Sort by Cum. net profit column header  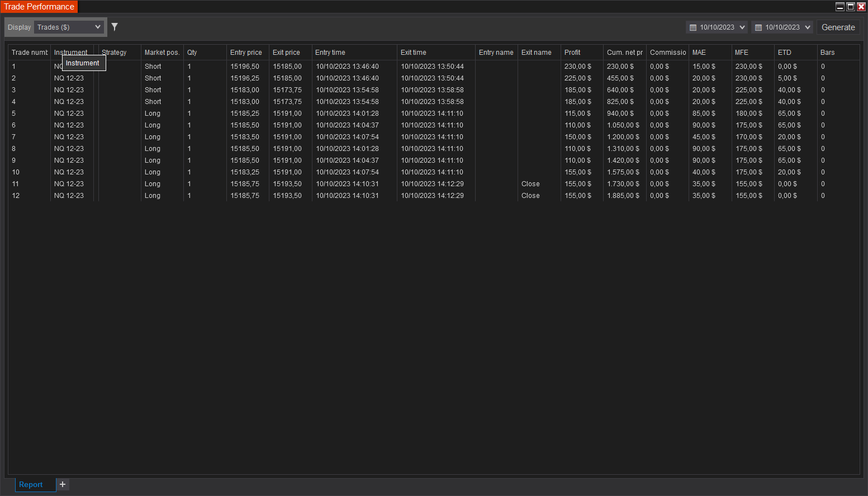point(625,53)
